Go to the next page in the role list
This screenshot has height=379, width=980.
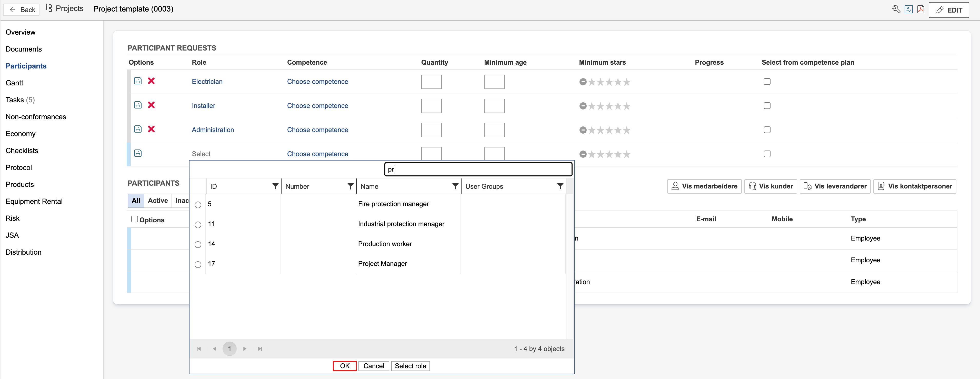(x=245, y=348)
